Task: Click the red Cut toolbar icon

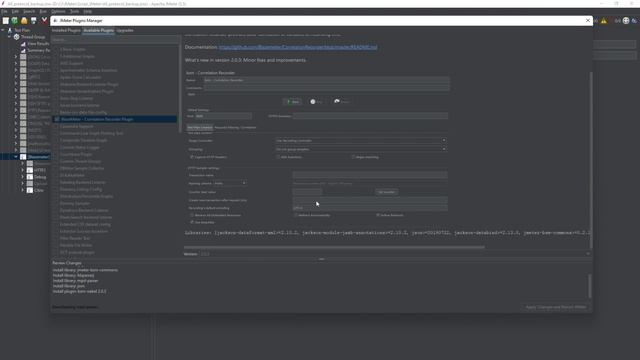Action: pos(44,20)
